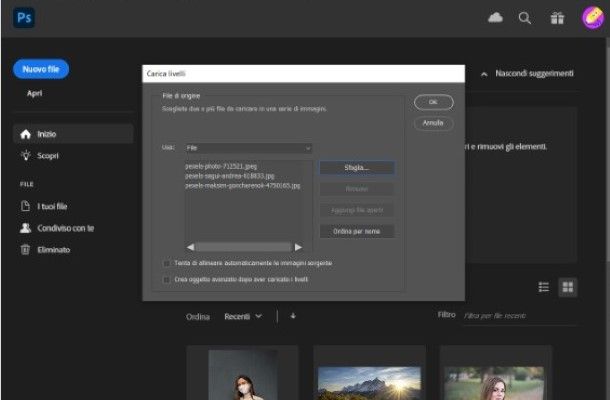Click left arrow of file list scrollbar
The height and width of the screenshot is (400, 610).
(x=190, y=247)
